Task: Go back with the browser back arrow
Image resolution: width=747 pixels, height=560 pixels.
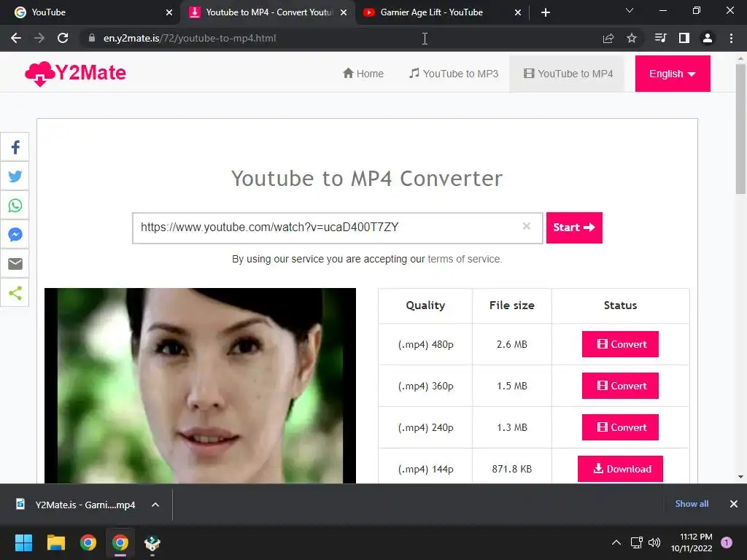Action: [16, 38]
